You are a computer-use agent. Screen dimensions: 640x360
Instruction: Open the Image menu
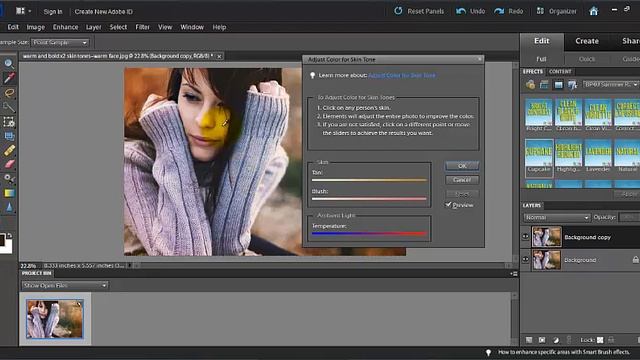point(36,27)
